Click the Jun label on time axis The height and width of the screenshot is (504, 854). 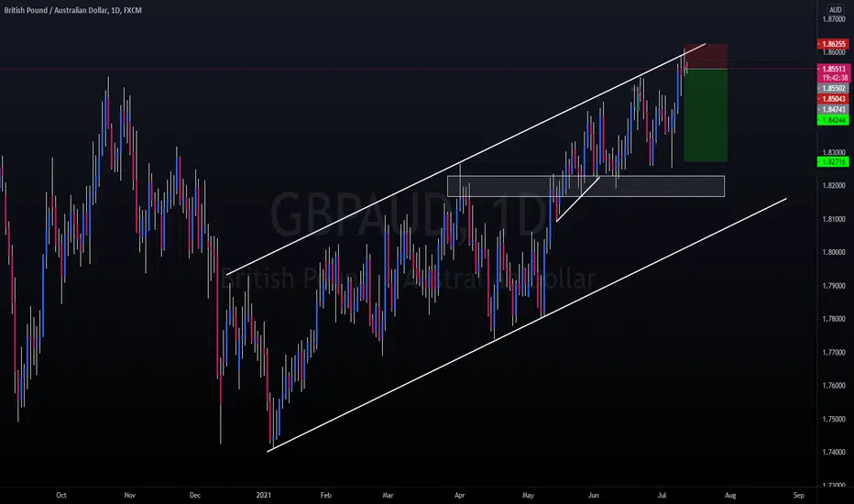pos(593,495)
